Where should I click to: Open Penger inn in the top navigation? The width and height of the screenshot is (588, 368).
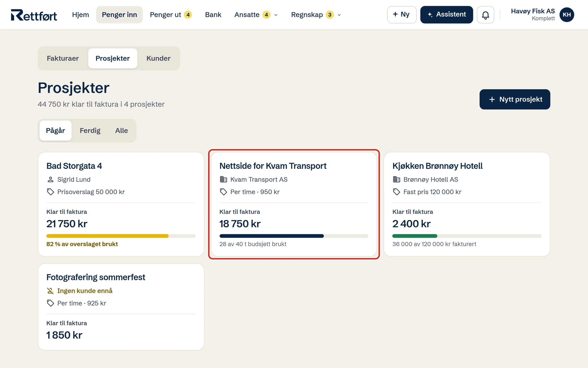click(x=119, y=15)
